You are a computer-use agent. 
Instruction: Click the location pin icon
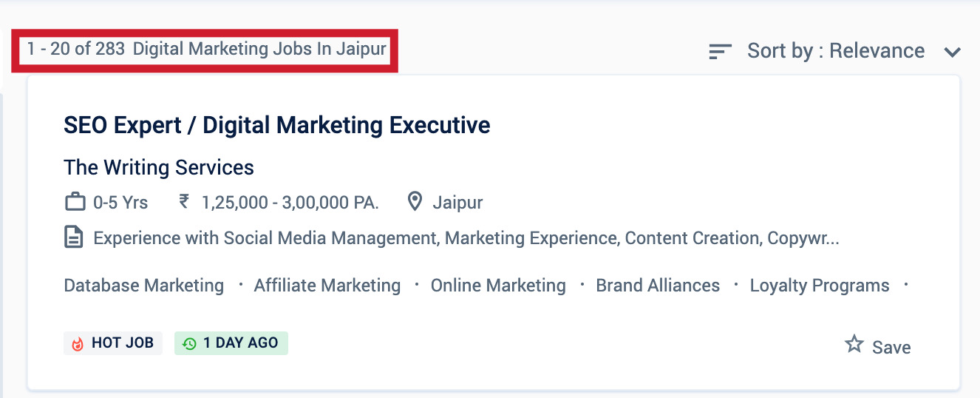coord(415,202)
